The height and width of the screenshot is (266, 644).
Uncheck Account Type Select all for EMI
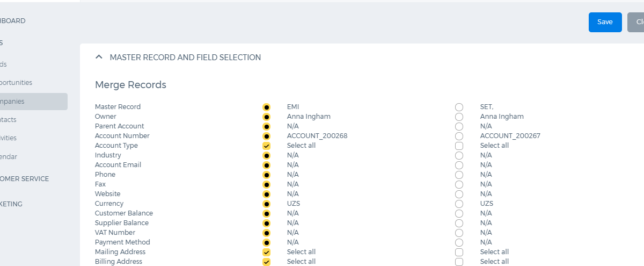point(267,146)
